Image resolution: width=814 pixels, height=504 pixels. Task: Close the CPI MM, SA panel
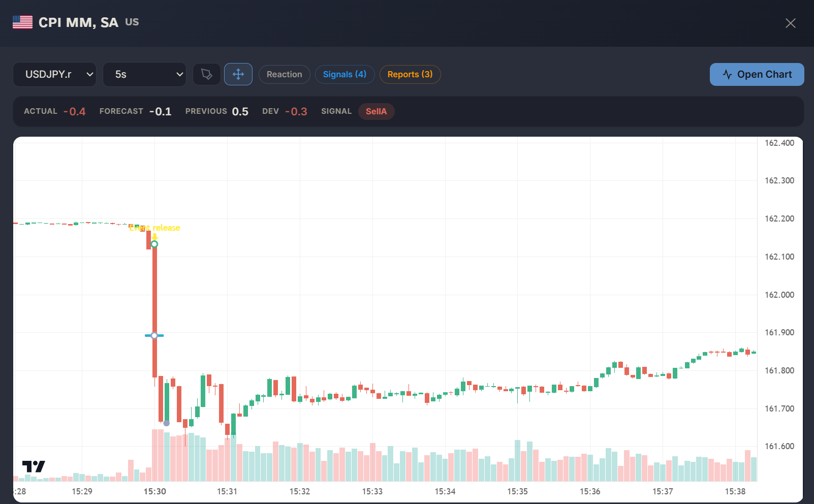790,23
